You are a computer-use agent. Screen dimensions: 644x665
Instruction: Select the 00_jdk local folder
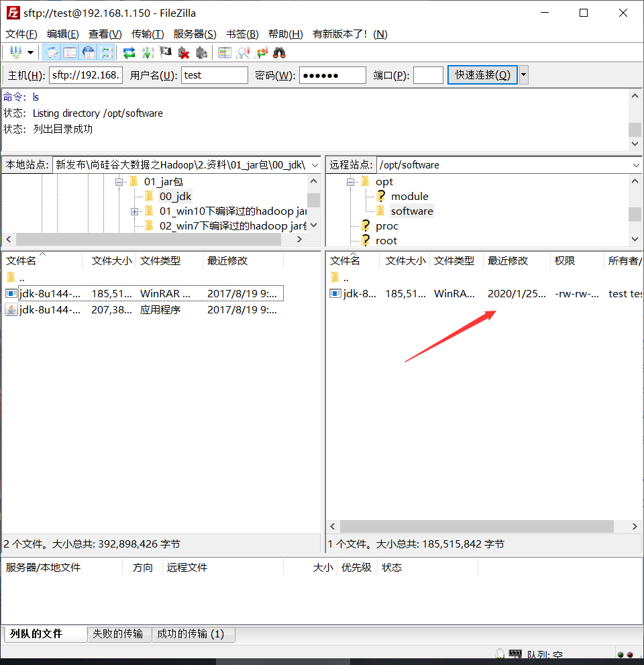point(176,197)
